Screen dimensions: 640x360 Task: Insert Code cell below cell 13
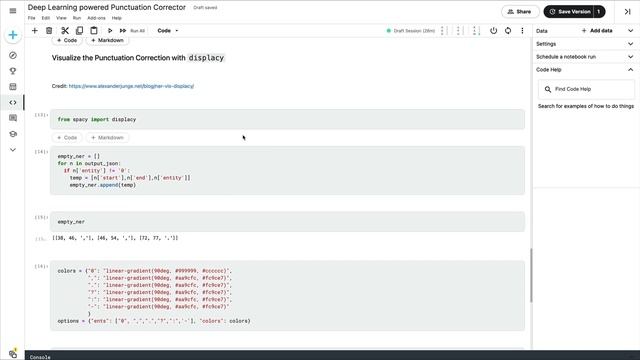(67, 138)
